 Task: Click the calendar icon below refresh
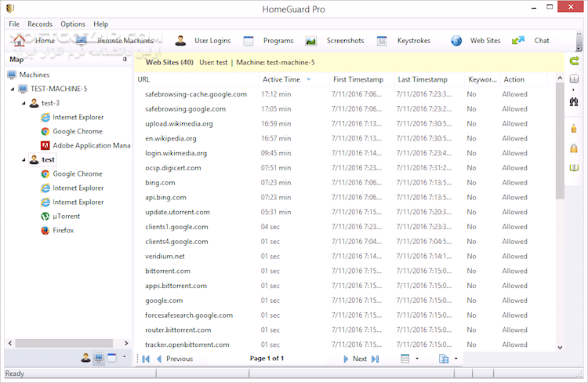point(574,78)
